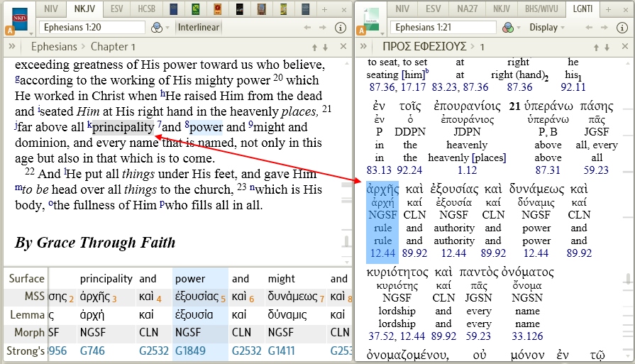Click footnote marker k before principality
Image resolution: width=635 pixels, height=364 pixels.
(x=89, y=126)
